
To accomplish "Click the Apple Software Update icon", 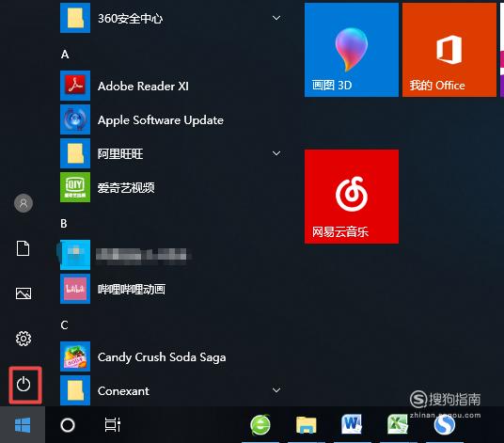I will [x=75, y=119].
